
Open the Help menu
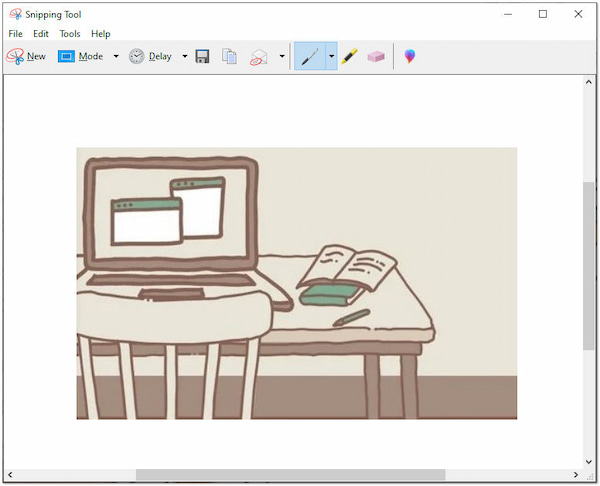point(101,34)
